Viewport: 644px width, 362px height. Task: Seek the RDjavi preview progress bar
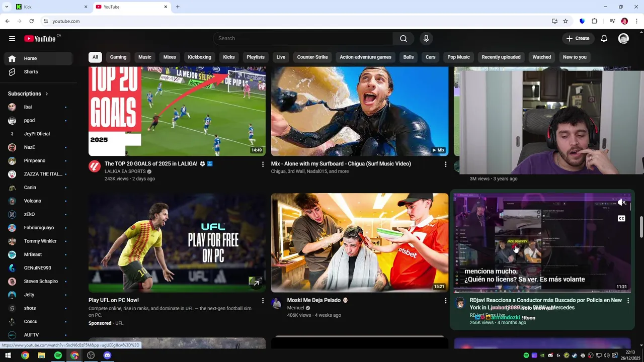[x=542, y=291]
